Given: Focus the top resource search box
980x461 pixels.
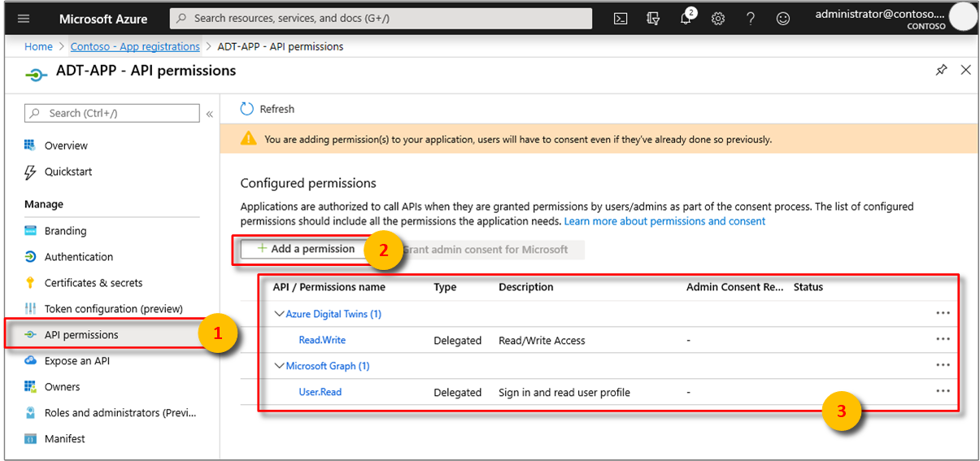Looking at the screenshot, I should 381,19.
